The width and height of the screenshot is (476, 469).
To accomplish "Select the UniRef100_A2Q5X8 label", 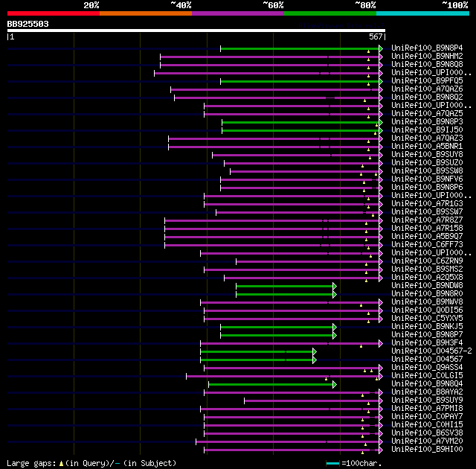I will pyautogui.click(x=427, y=278).
